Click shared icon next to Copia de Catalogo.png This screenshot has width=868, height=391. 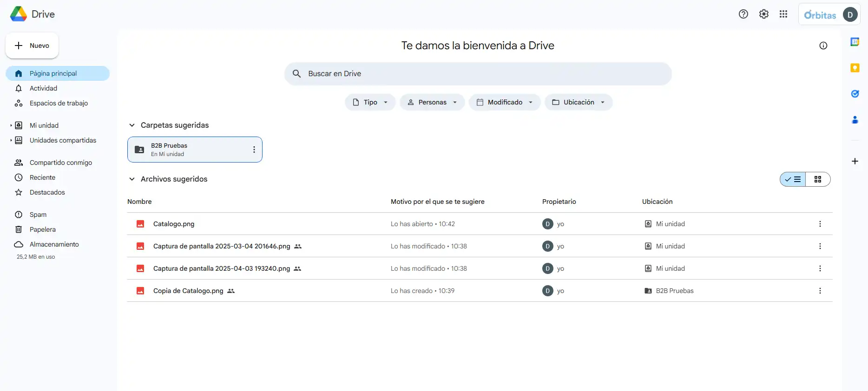point(231,291)
